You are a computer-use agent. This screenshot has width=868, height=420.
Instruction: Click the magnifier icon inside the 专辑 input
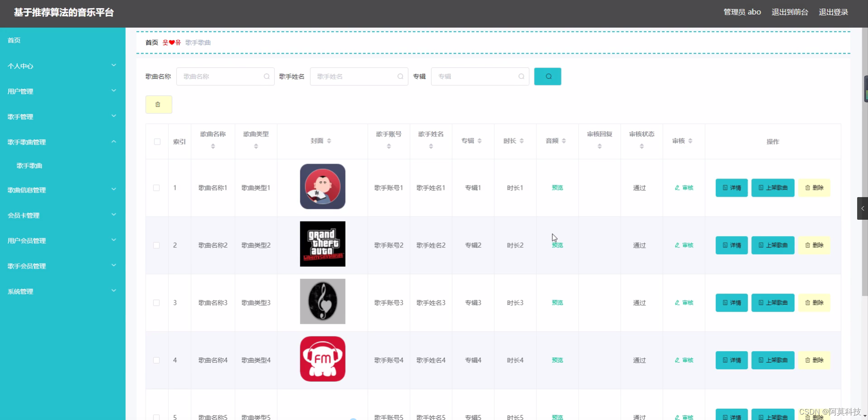[521, 76]
